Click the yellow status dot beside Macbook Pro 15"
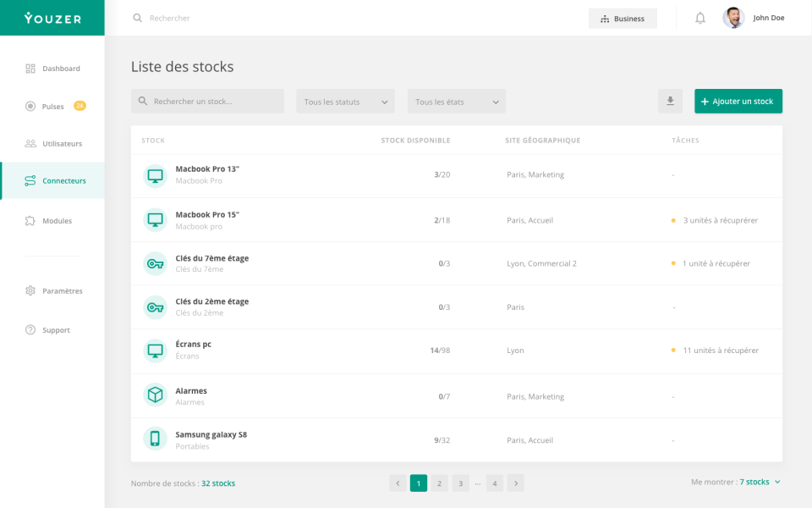812x508 pixels. pyautogui.click(x=672, y=219)
